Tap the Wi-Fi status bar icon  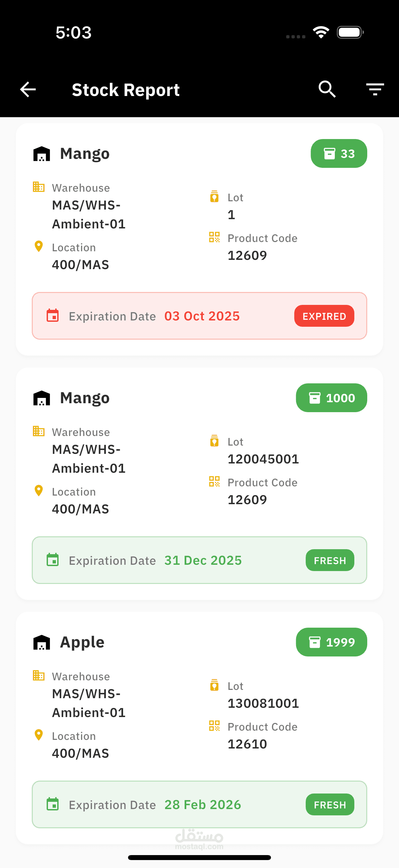pos(321,32)
